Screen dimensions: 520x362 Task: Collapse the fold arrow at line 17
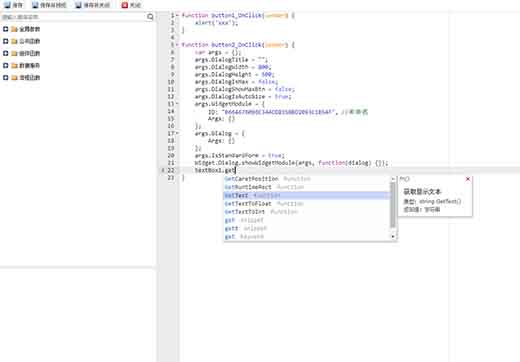click(x=177, y=133)
